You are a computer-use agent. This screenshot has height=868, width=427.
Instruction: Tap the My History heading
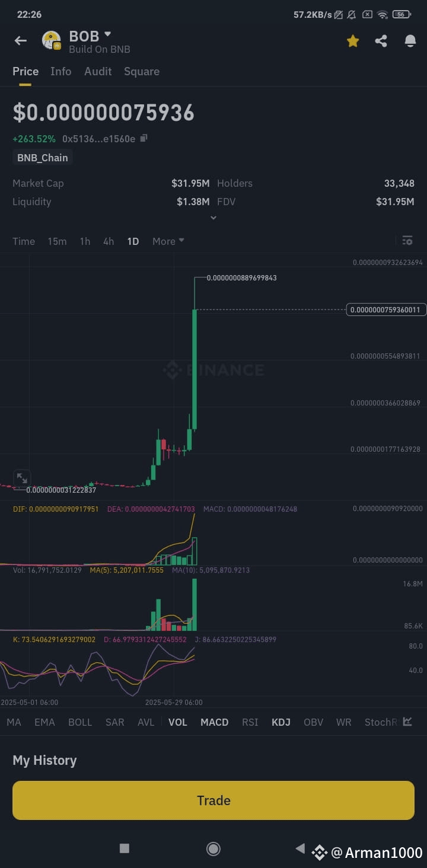click(44, 760)
